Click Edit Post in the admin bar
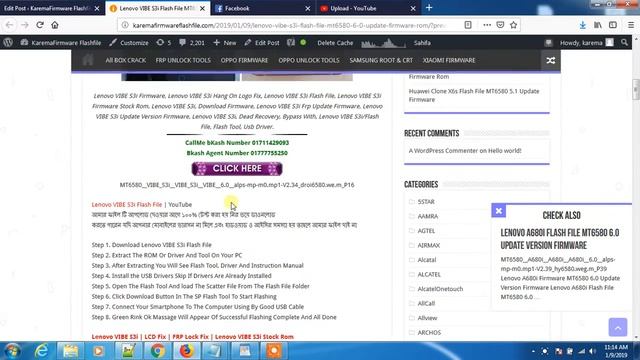The height and width of the screenshot is (360, 640). point(262,42)
